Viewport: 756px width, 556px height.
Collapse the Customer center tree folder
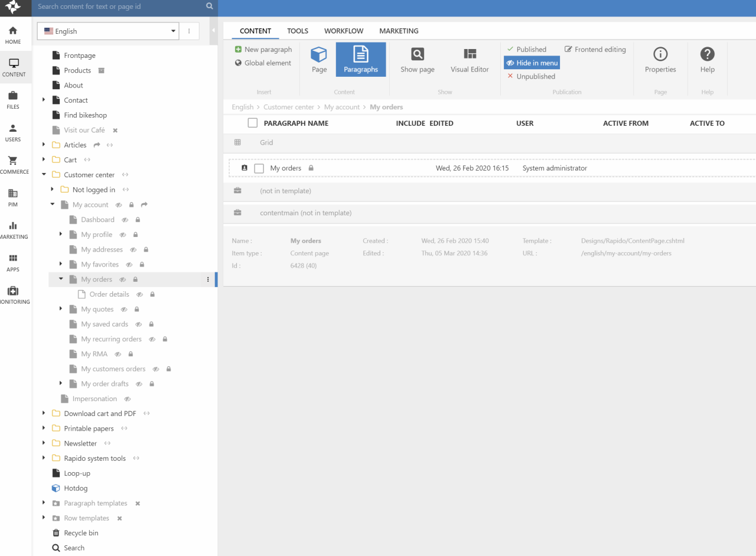tap(44, 175)
